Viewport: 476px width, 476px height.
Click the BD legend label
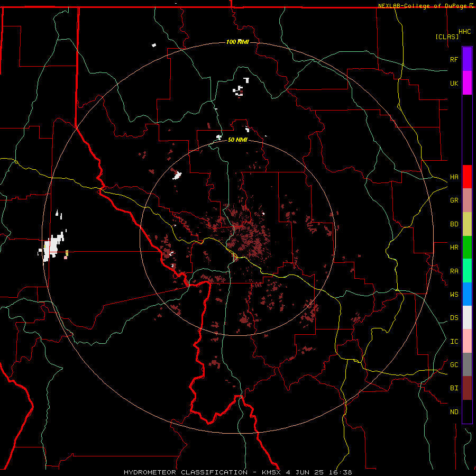click(454, 224)
